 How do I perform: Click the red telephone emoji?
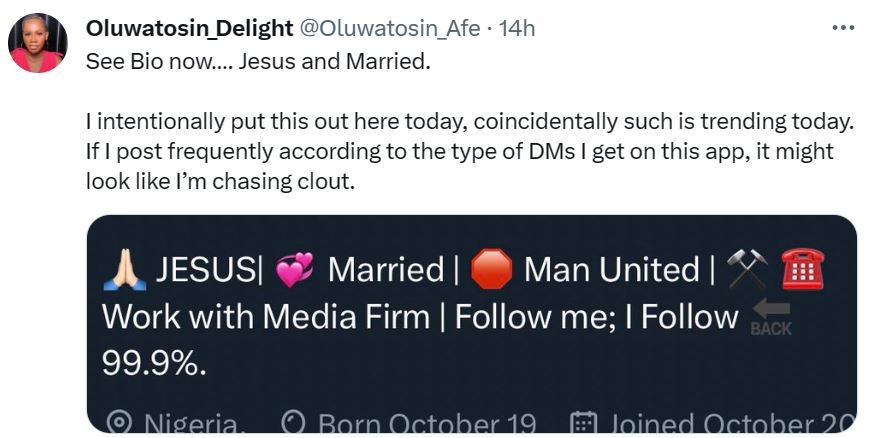(802, 270)
